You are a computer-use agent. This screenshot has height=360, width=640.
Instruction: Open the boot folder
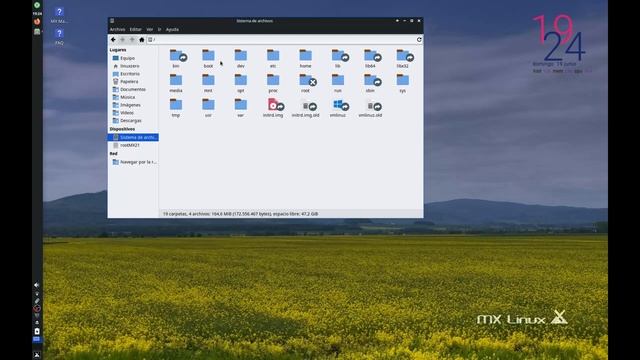click(x=208, y=59)
